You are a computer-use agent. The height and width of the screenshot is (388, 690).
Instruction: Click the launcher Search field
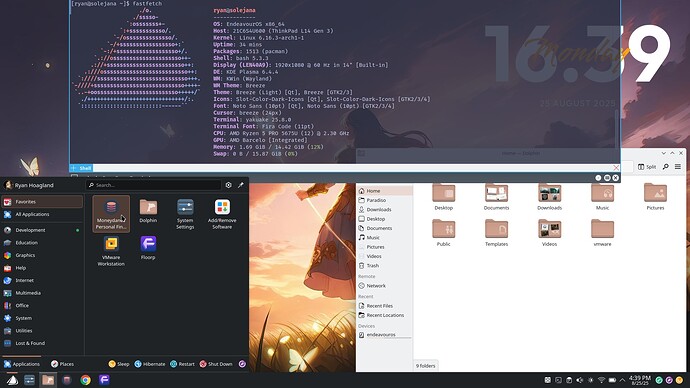(154, 185)
